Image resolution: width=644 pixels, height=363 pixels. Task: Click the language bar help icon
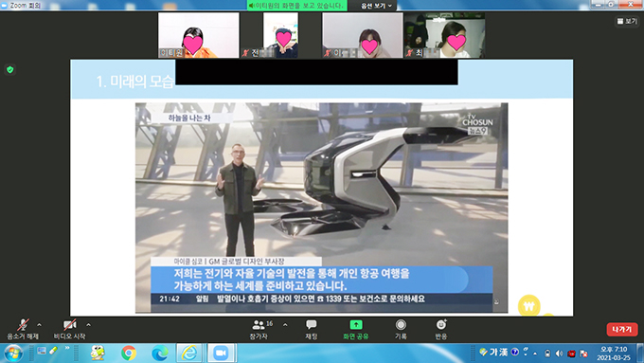514,352
